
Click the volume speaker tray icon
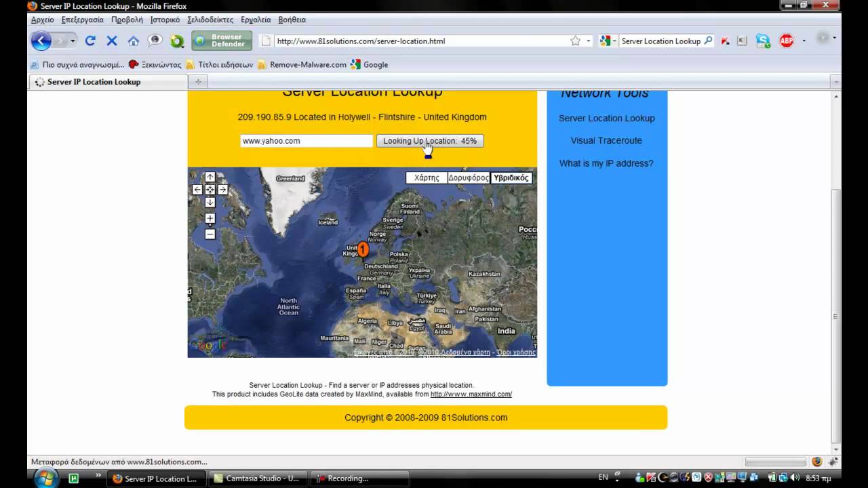click(x=794, y=478)
